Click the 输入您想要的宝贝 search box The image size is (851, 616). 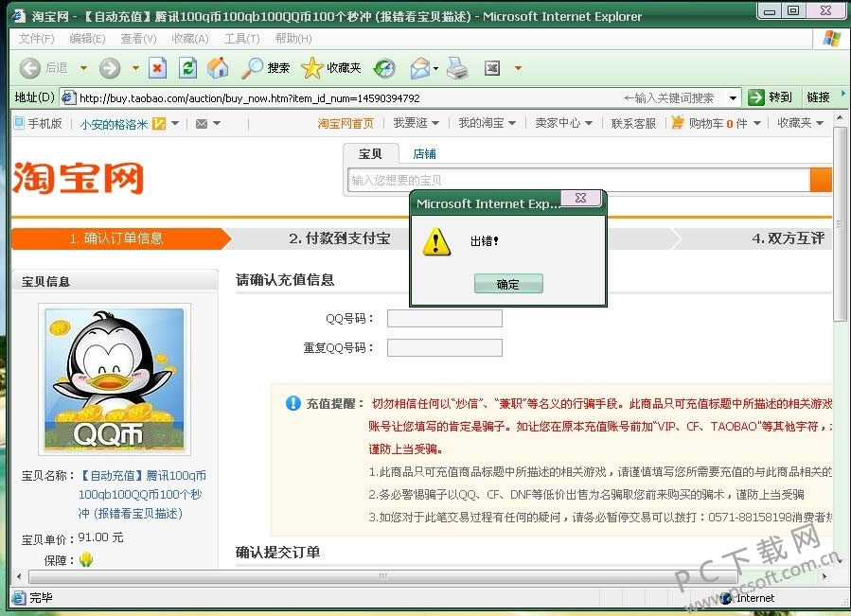578,180
